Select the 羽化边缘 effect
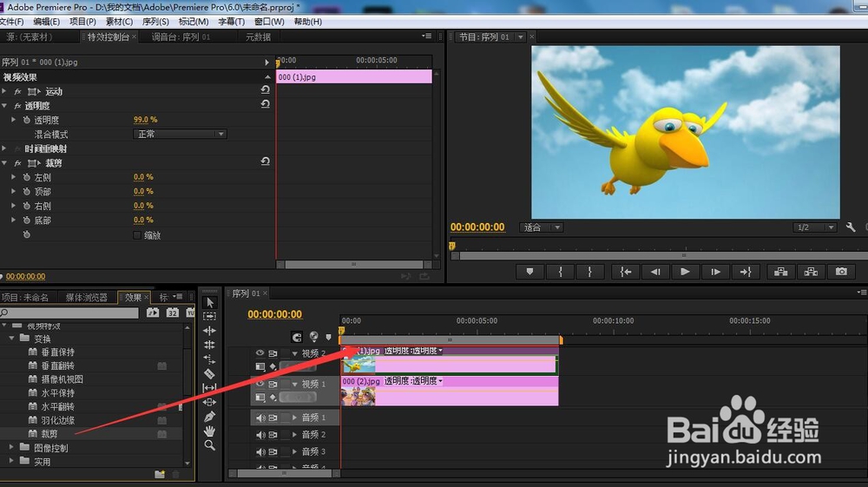Viewport: 868px width, 487px height. (57, 420)
